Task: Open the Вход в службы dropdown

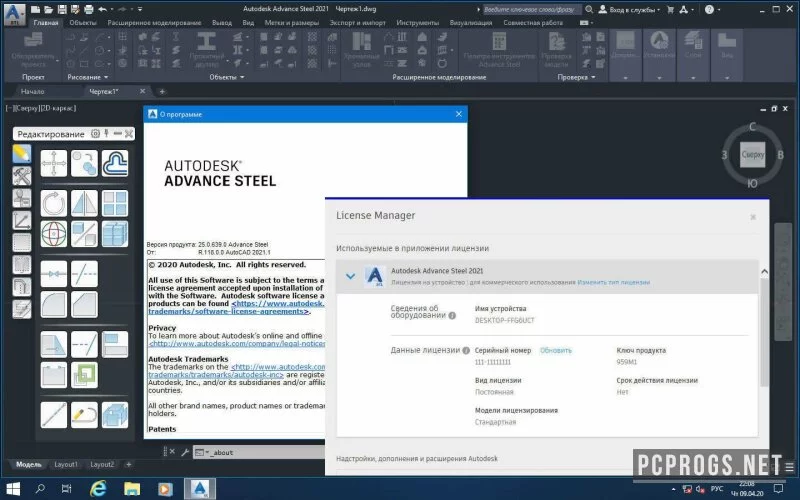Action: [629, 9]
